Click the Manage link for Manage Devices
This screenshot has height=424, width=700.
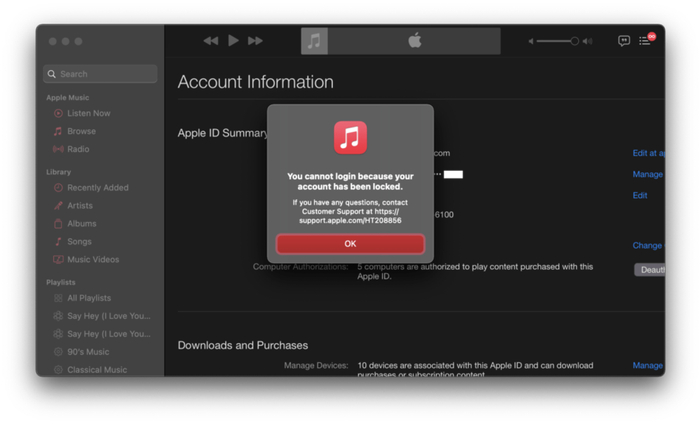[647, 366]
